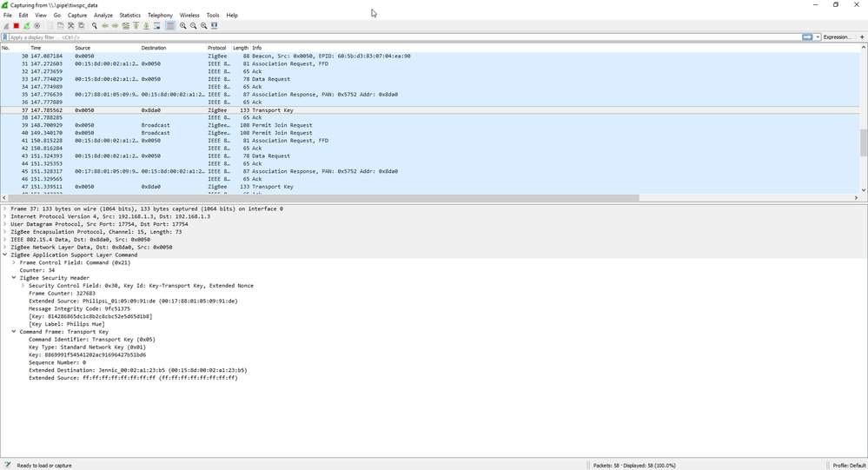The height and width of the screenshot is (470, 868).
Task: Open the Tools menu
Action: pyautogui.click(x=213, y=16)
